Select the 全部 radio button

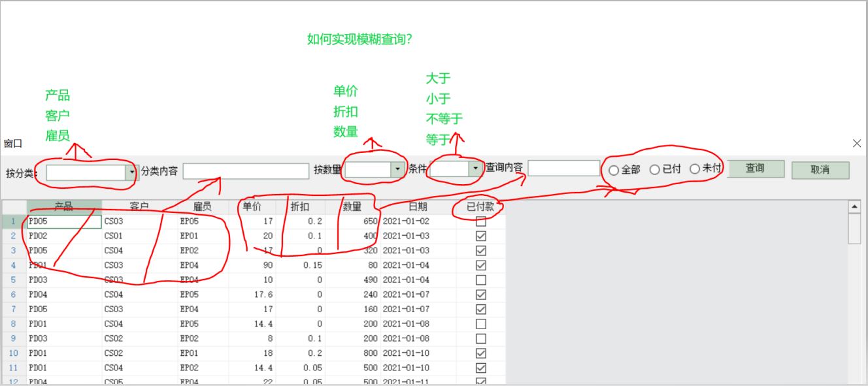pyautogui.click(x=614, y=170)
